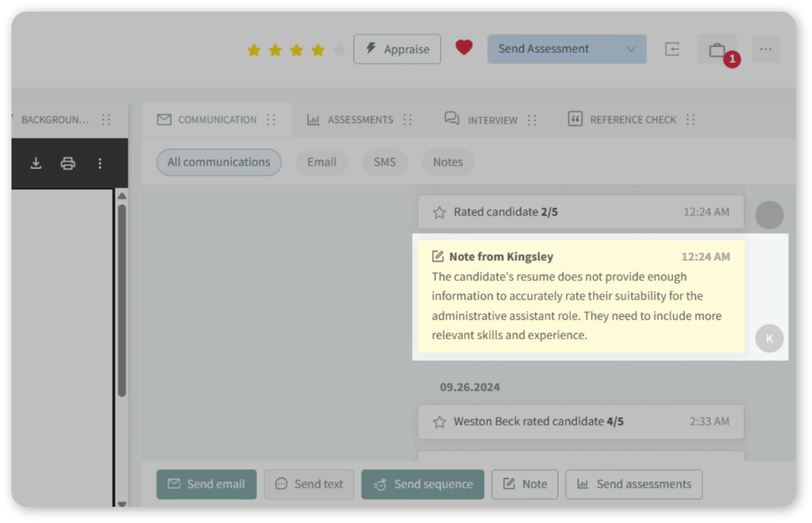Open resume viewer vertical dots menu
This screenshot has height=523, width=812.
tap(100, 163)
